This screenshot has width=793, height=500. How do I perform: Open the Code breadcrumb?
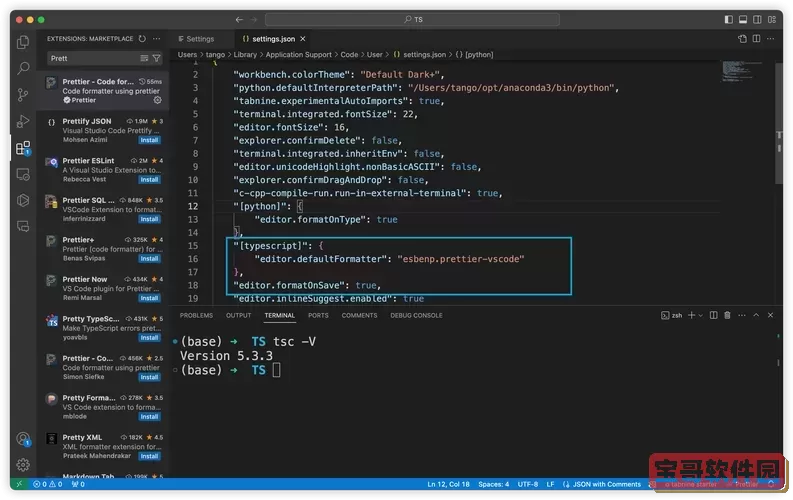[349, 55]
